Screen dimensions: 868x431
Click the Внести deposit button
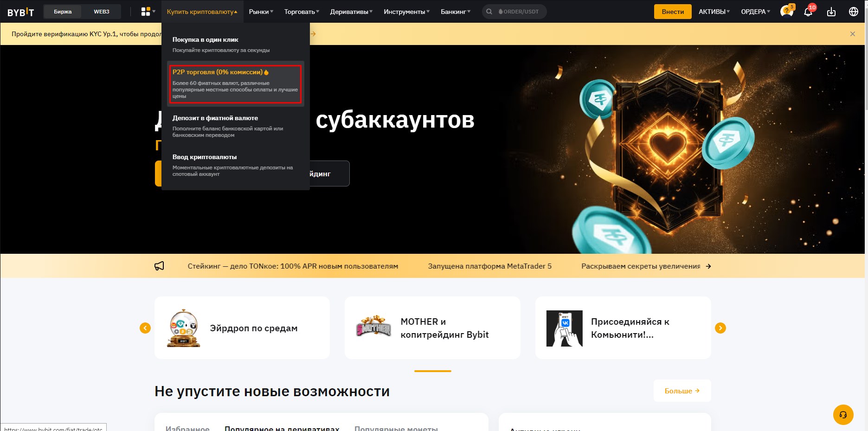[x=673, y=12]
